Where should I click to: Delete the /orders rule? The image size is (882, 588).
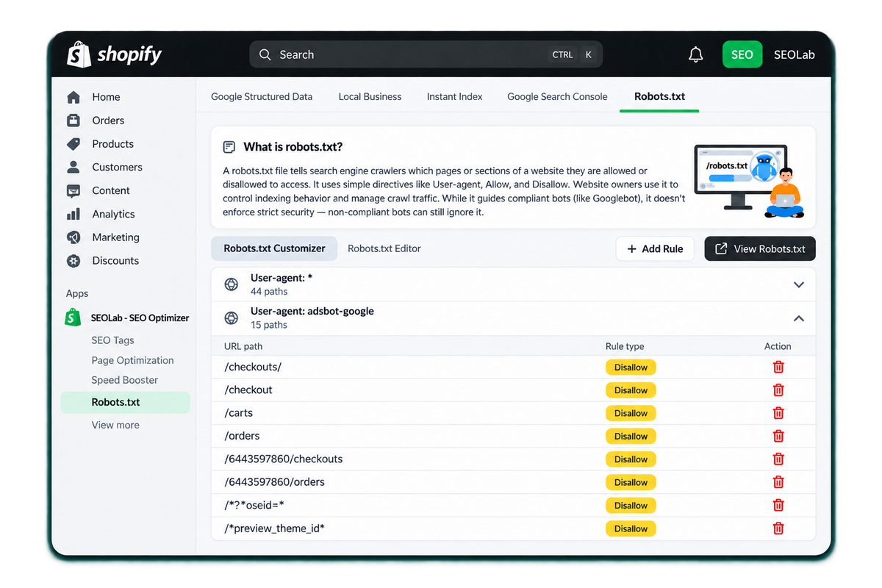(778, 436)
